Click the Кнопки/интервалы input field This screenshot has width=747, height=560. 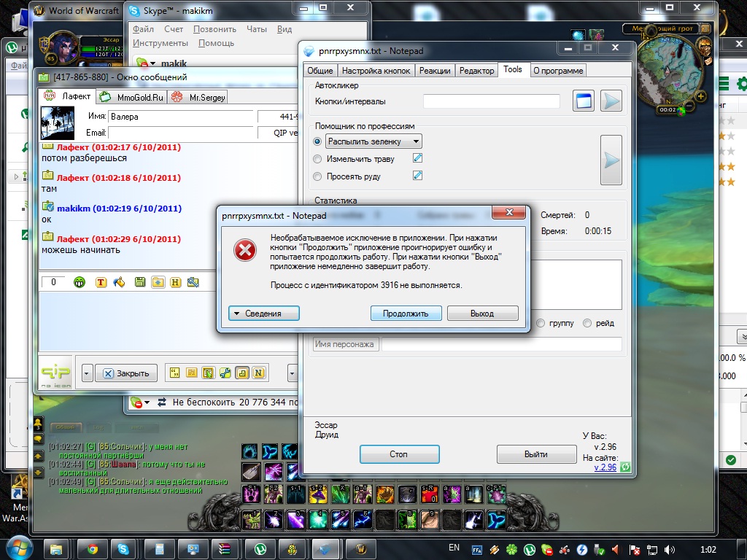[x=492, y=101]
